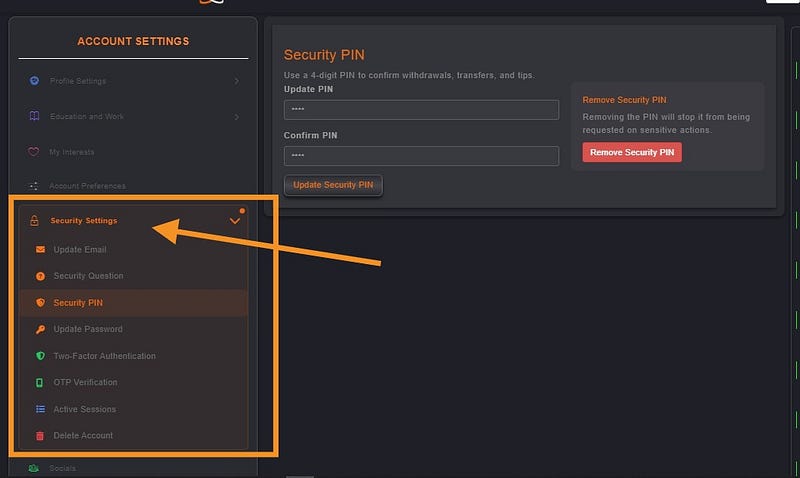Click the Education and Work book icon
The height and width of the screenshot is (478, 800).
click(34, 116)
